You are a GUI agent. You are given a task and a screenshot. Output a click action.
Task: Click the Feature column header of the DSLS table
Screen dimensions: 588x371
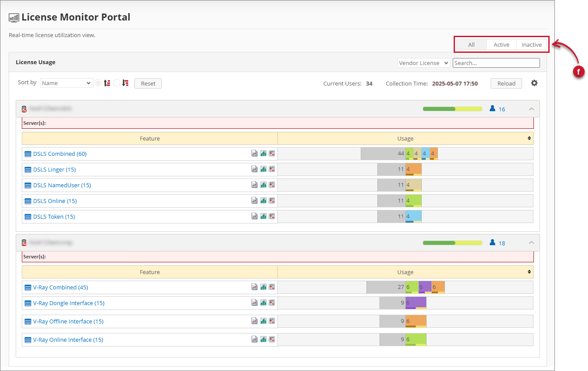tap(150, 138)
